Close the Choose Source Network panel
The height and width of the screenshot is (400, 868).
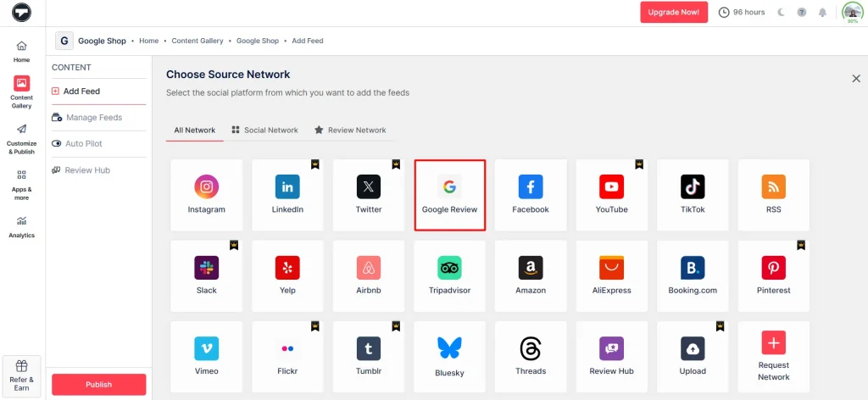coord(855,79)
